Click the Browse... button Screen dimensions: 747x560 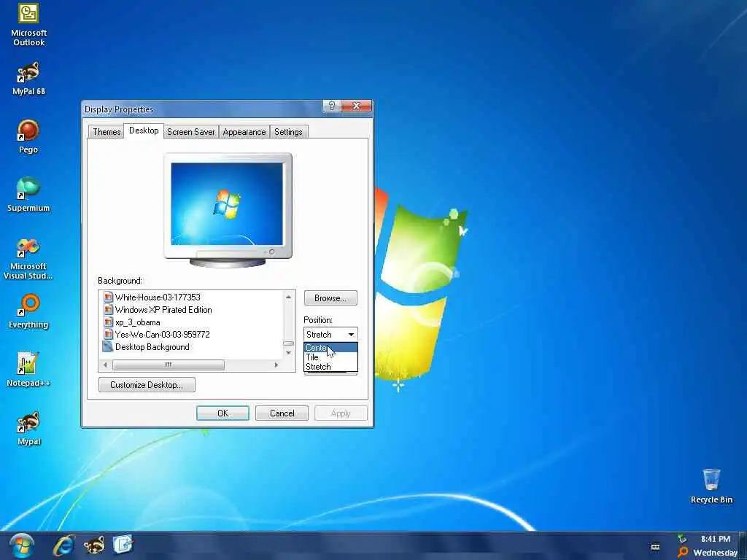tap(330, 298)
